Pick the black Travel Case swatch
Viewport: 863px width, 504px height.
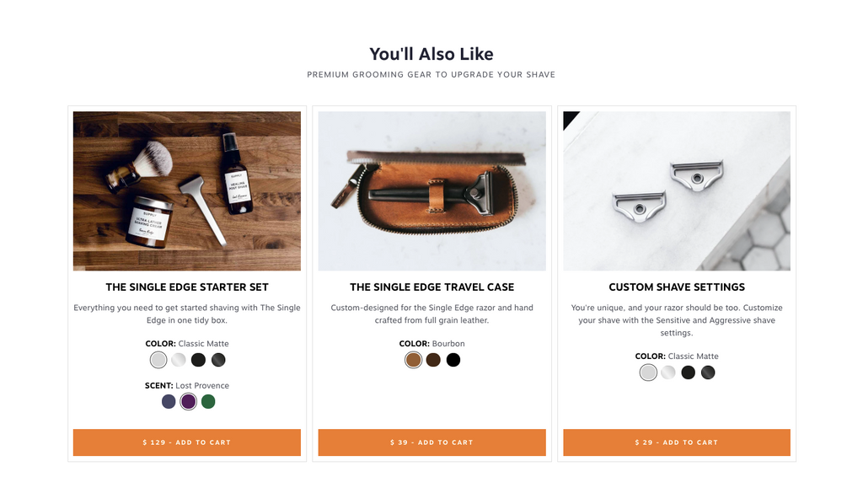pos(453,360)
